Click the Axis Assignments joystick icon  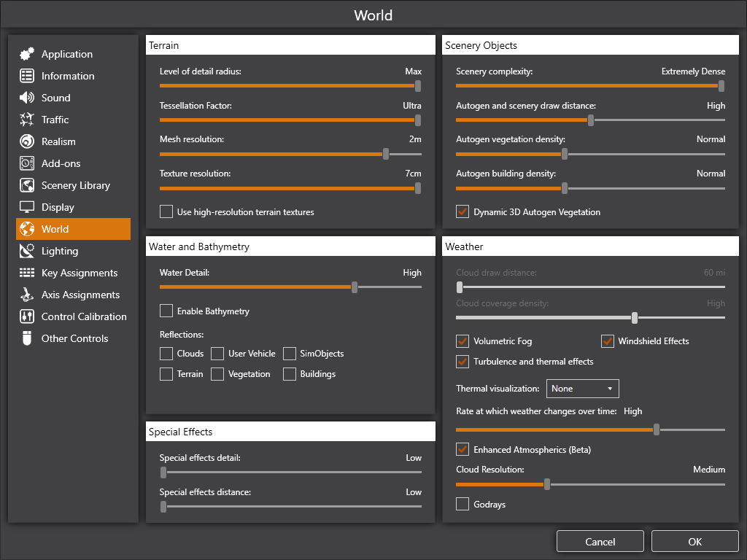[27, 295]
